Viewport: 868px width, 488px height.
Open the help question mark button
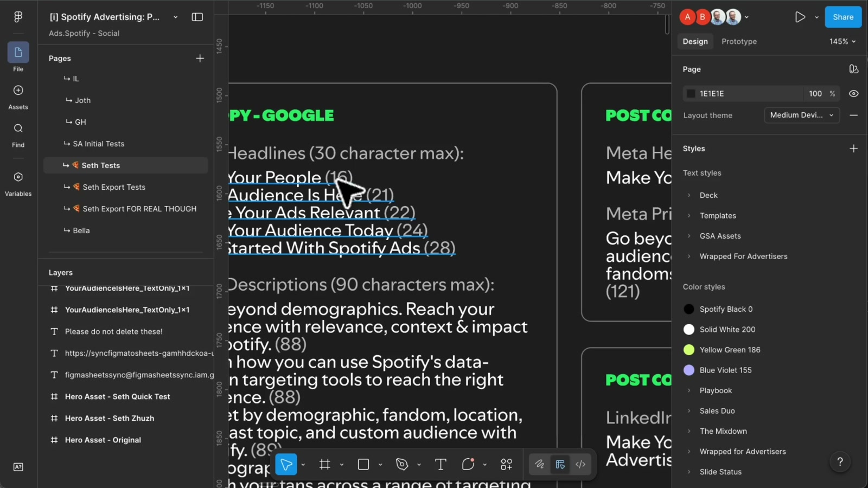click(x=840, y=461)
